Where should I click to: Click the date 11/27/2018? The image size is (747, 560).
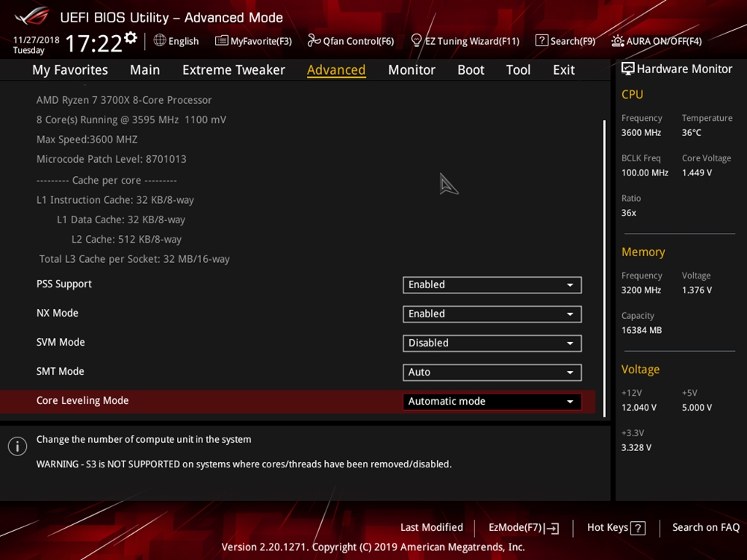[x=36, y=40]
